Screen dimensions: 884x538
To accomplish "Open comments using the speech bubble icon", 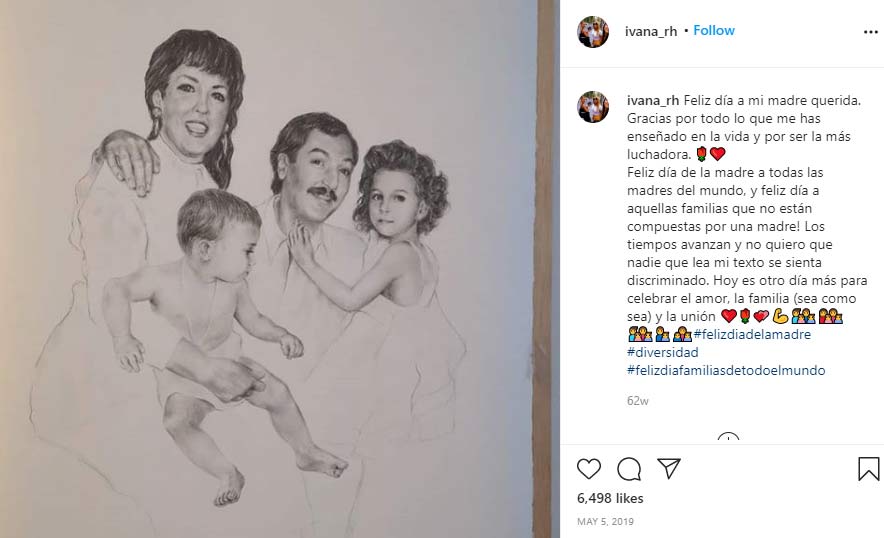I will click(629, 468).
